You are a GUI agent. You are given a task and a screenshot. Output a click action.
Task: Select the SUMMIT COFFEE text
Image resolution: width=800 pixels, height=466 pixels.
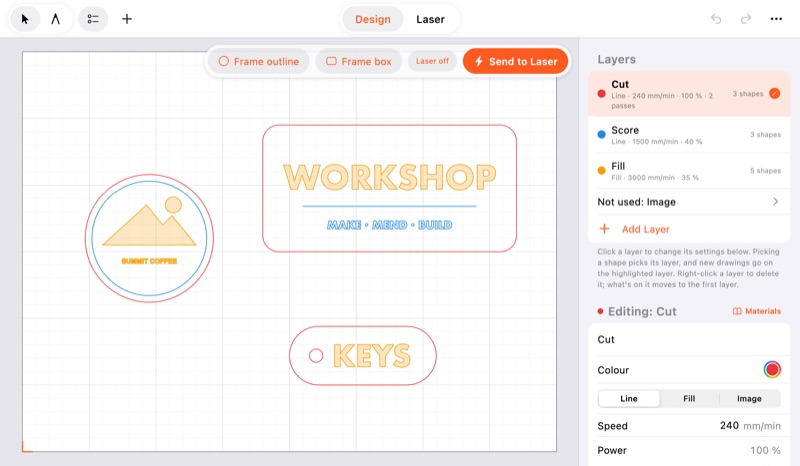[149, 261]
